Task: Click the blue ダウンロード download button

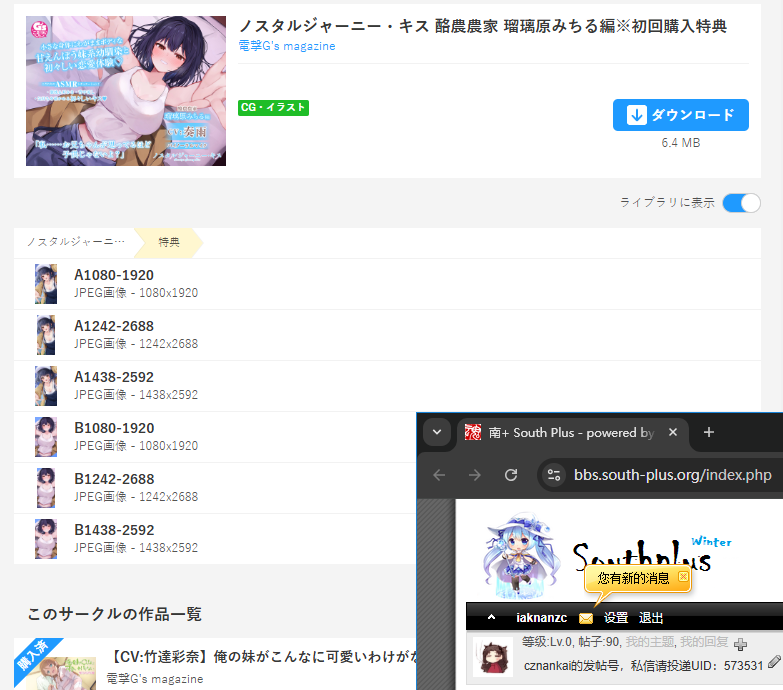Action: click(681, 115)
